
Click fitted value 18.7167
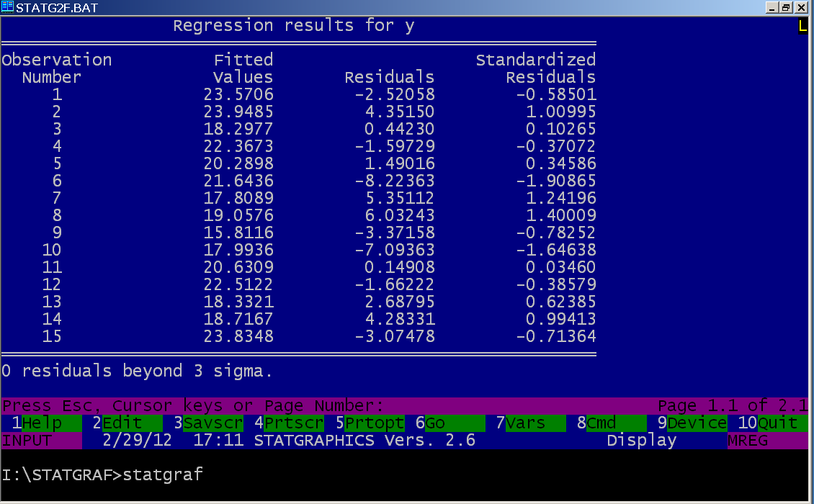(238, 319)
